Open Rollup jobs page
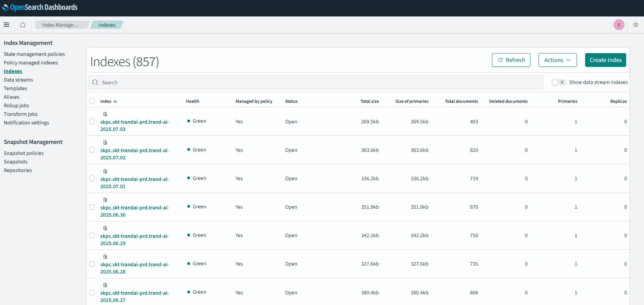The image size is (644, 305). click(16, 106)
